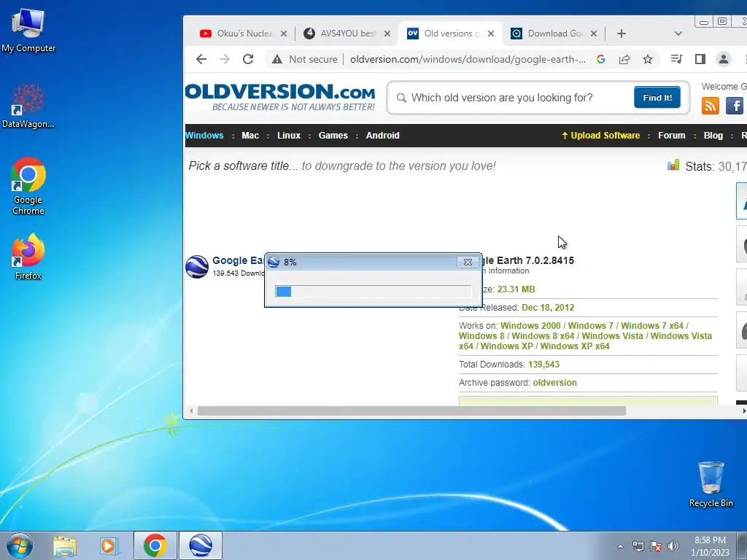
Task: Open the DataWagon desktop shortcut
Action: 28,106
